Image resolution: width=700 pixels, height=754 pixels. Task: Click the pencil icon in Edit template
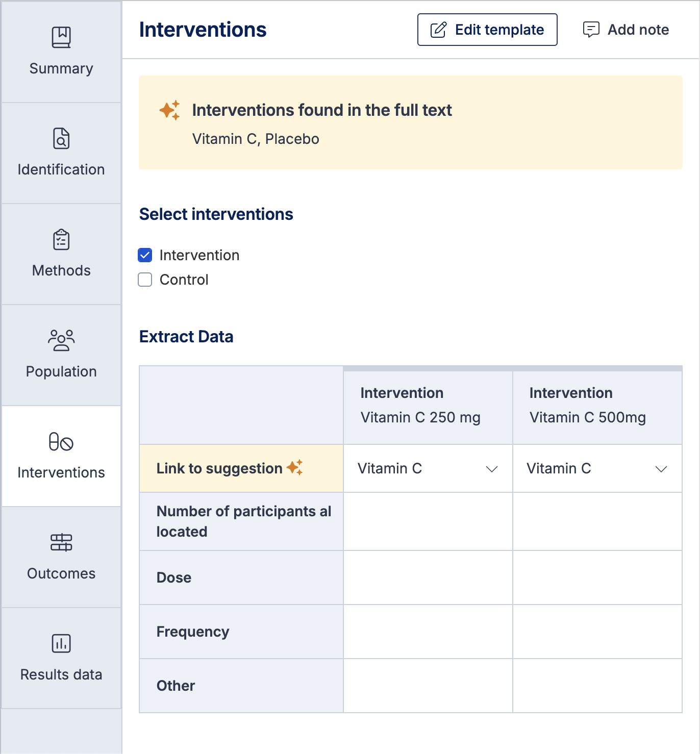coord(438,30)
